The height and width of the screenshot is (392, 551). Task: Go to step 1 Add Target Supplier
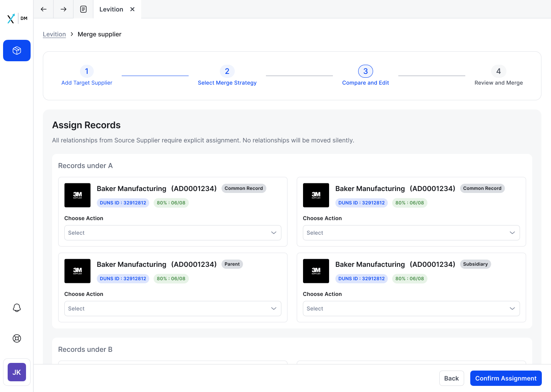tap(87, 76)
